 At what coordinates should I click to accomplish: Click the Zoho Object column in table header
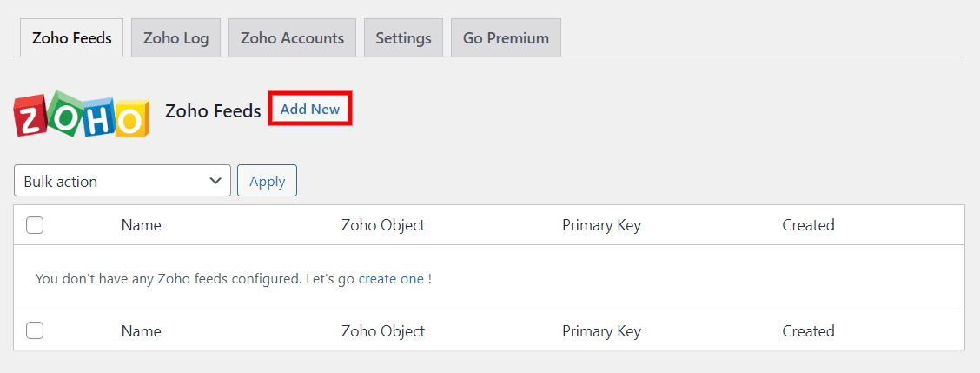click(x=383, y=225)
